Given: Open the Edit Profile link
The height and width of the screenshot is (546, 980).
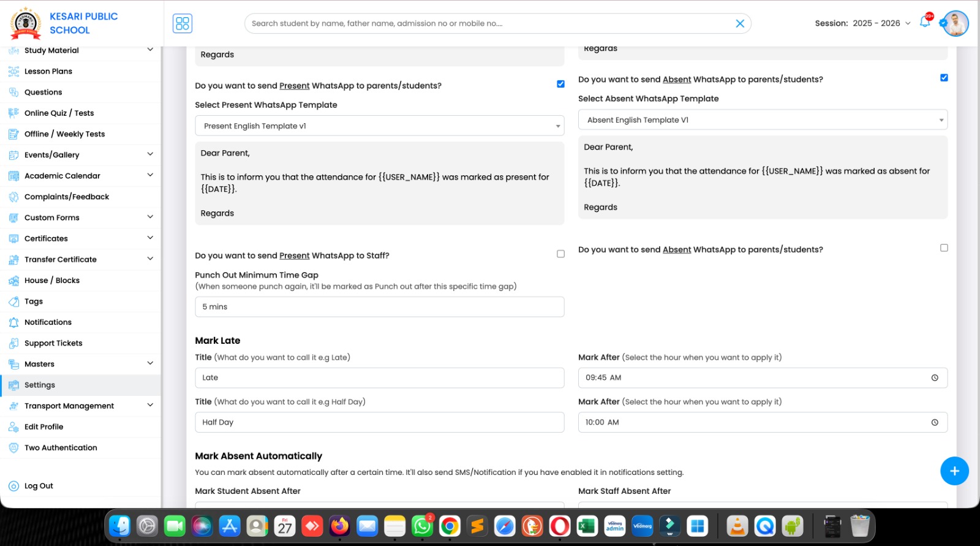Looking at the screenshot, I should coord(43,427).
